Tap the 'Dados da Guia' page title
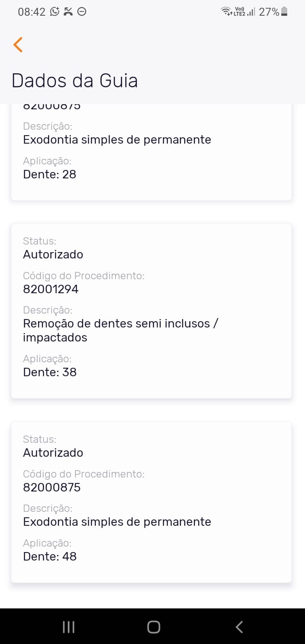Screen dimensions: 305x644 pyautogui.click(x=75, y=80)
